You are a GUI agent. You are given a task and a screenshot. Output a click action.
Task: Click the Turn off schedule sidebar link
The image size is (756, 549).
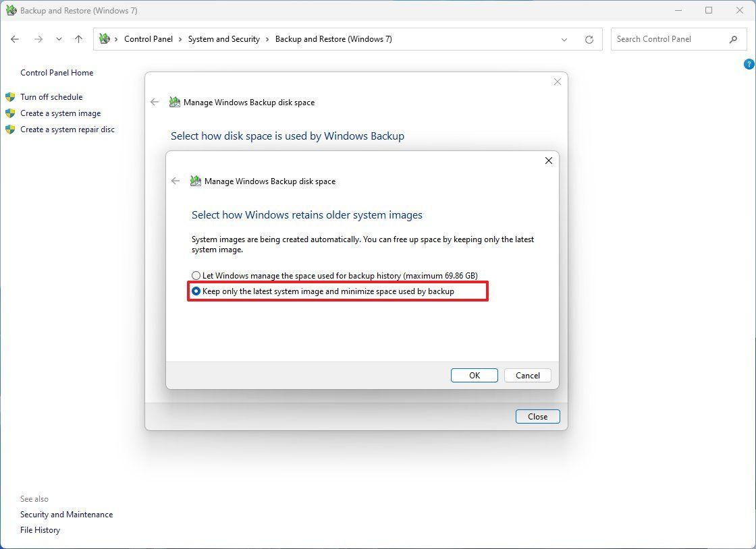tap(51, 96)
